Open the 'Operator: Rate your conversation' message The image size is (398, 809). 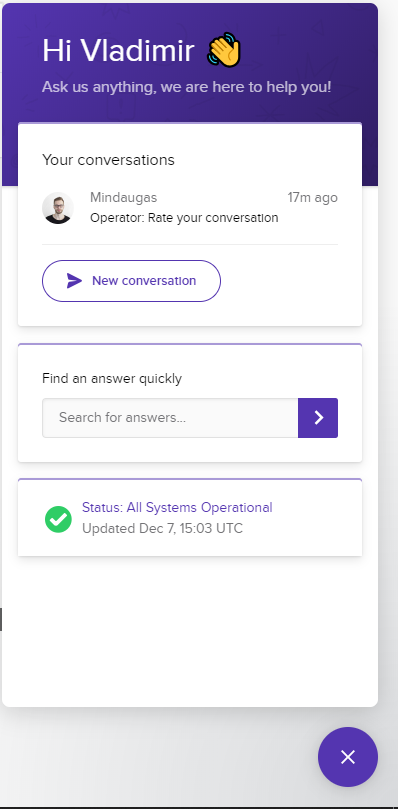pos(184,218)
